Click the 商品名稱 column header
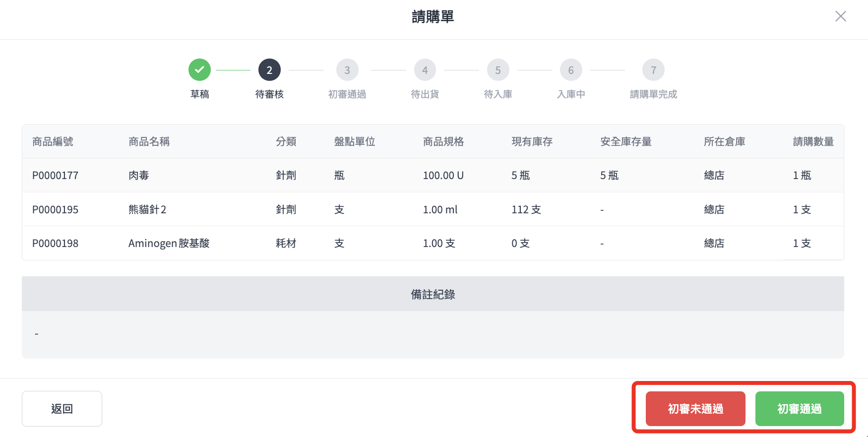 tap(149, 141)
